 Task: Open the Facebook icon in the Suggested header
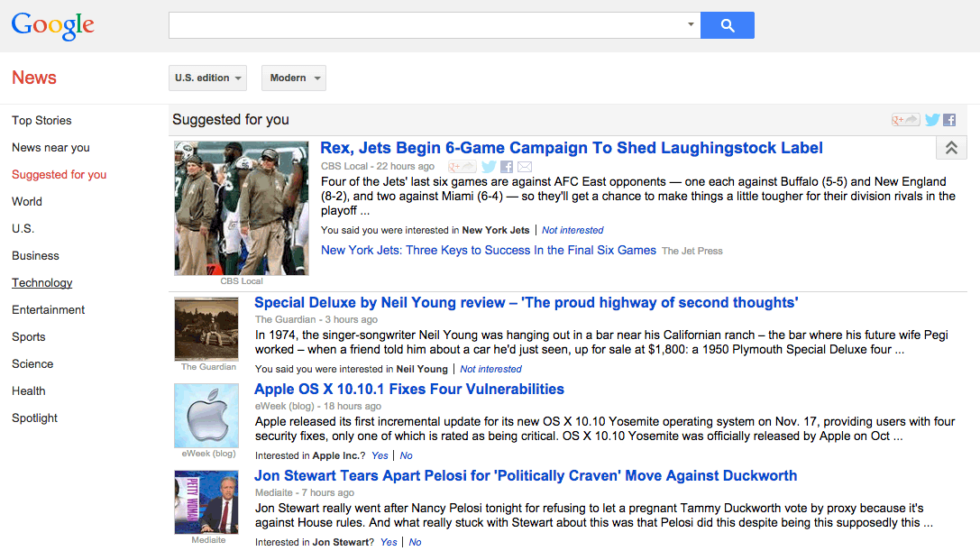(x=948, y=119)
